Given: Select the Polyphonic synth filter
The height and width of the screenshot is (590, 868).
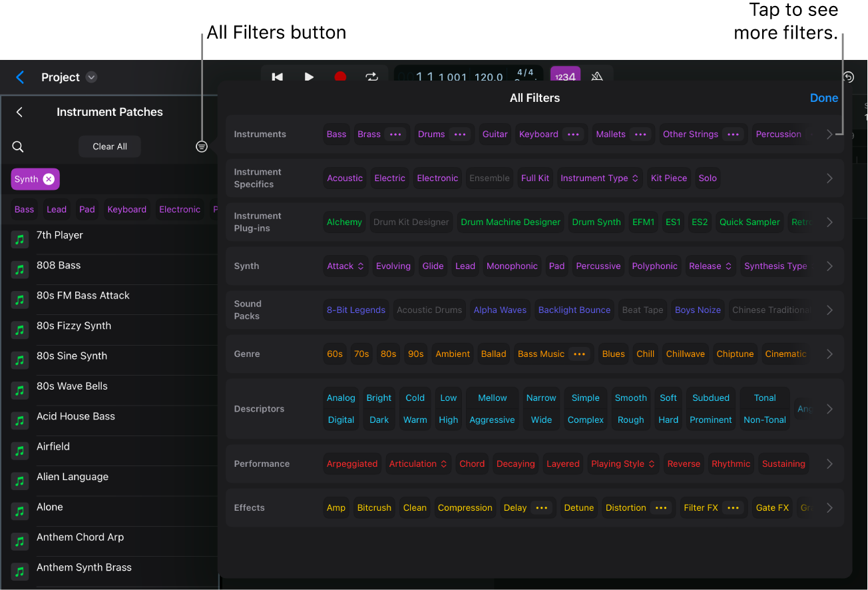Looking at the screenshot, I should 654,266.
